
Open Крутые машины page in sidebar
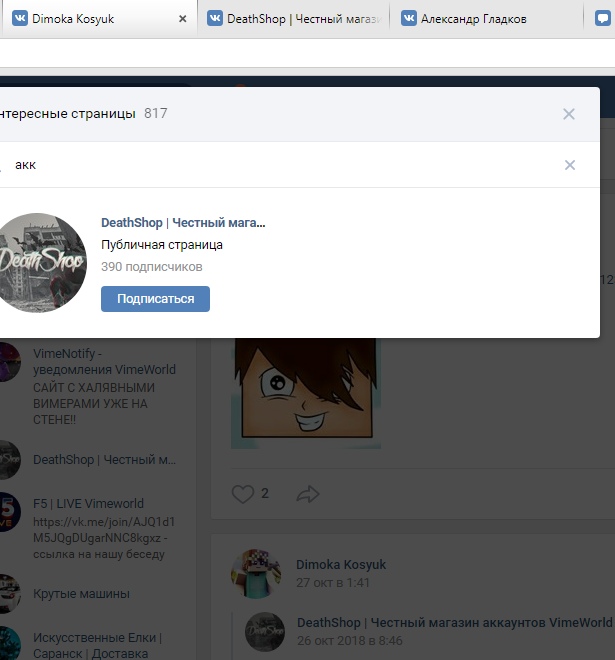pyautogui.click(x=81, y=594)
